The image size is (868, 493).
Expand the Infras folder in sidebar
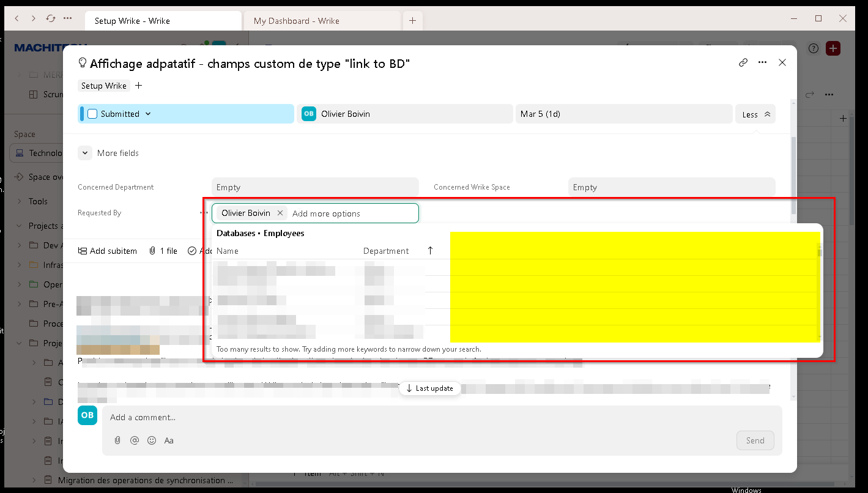[x=19, y=265]
